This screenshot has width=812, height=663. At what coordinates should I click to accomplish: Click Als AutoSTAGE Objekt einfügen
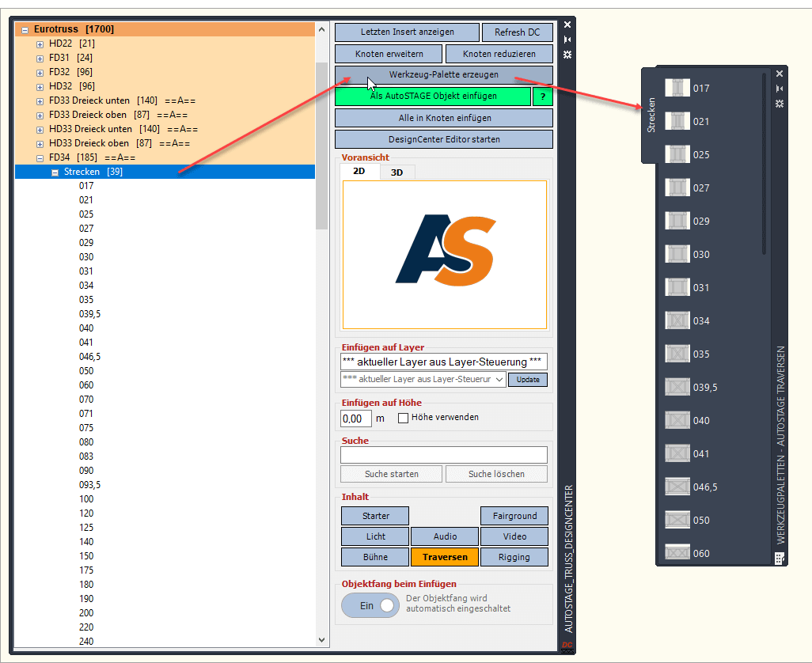[433, 97]
